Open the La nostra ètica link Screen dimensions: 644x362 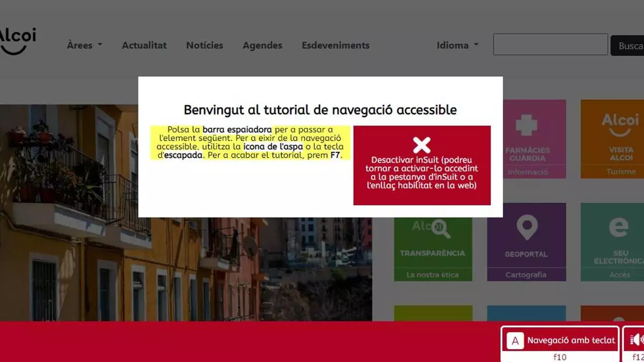coord(433,275)
